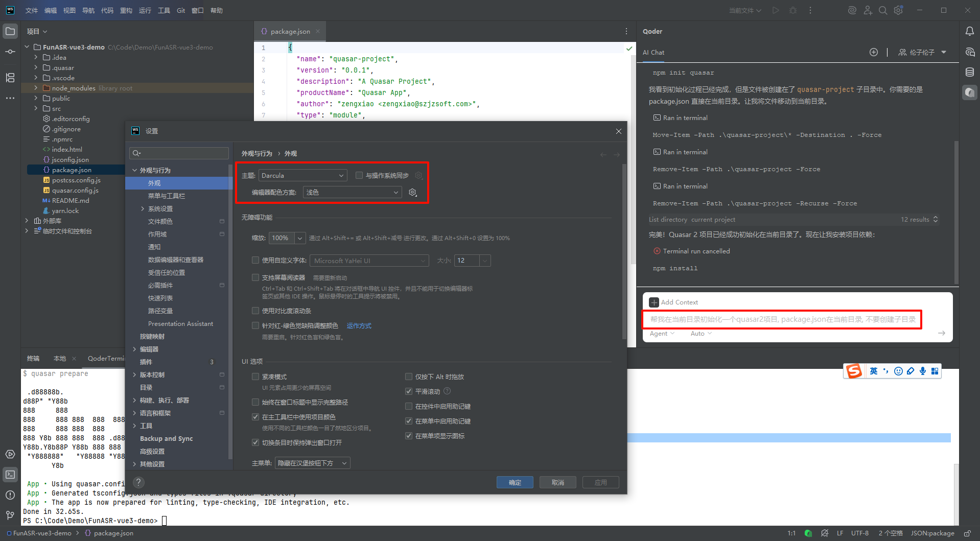Disable smooth scrolling checkbox

[x=409, y=392]
